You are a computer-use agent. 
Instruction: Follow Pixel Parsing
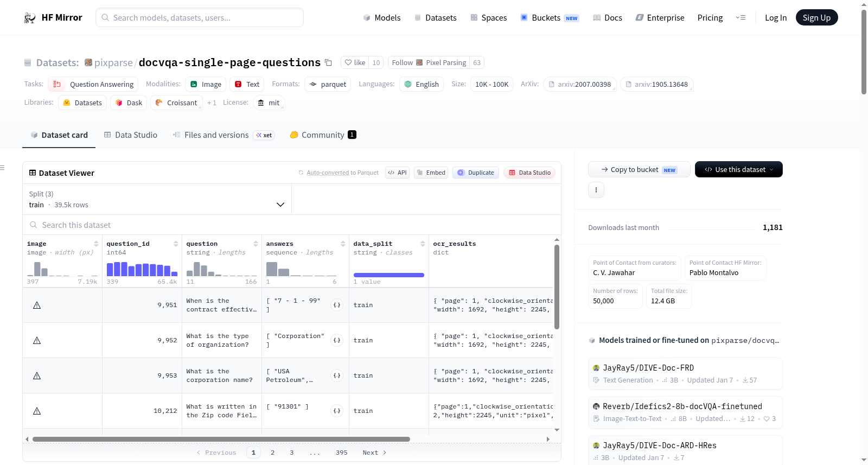pyautogui.click(x=429, y=62)
